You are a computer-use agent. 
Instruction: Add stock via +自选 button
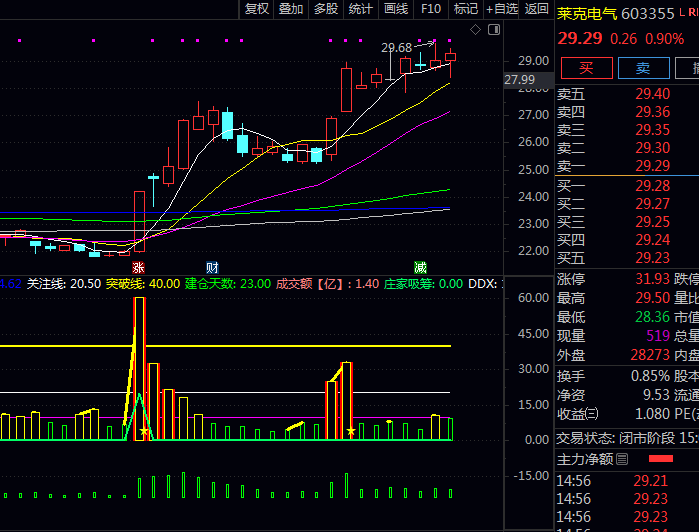click(502, 9)
